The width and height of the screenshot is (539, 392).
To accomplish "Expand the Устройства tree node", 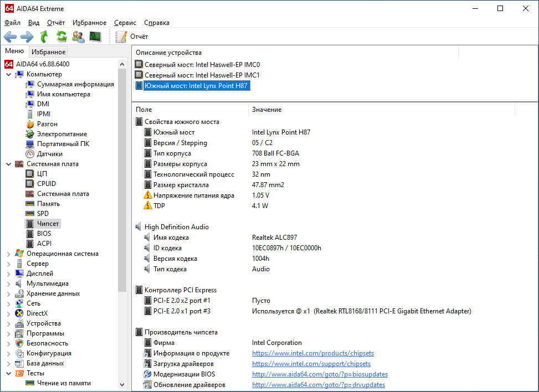I will coord(9,323).
